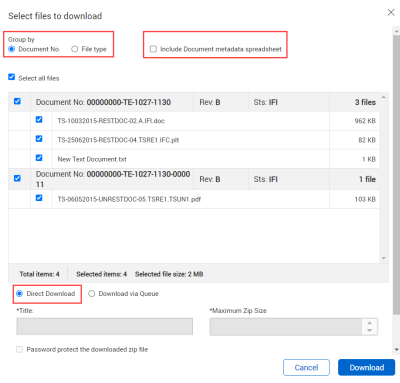This screenshot has width=400, height=383.
Task: Choose the Direct Download option
Action: pyautogui.click(x=20, y=293)
